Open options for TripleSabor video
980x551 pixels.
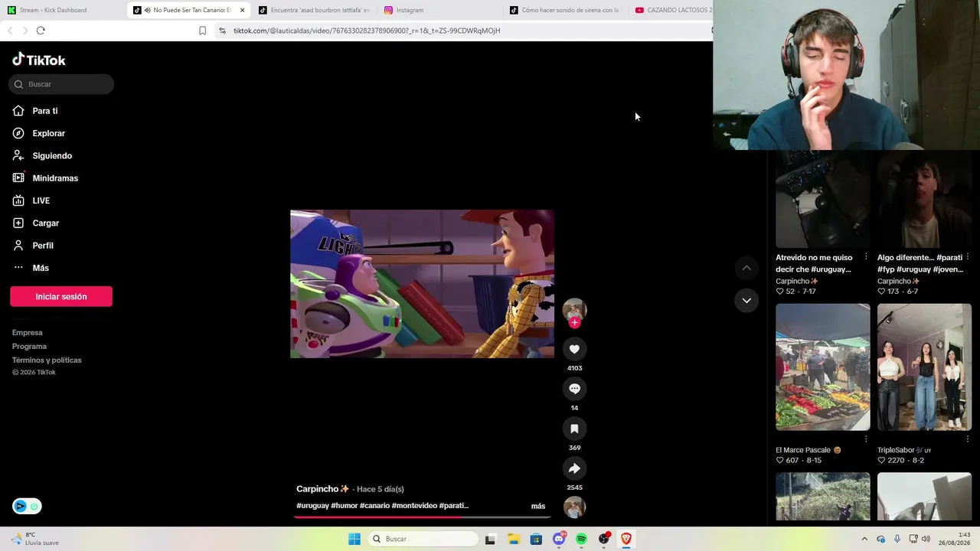(x=968, y=439)
